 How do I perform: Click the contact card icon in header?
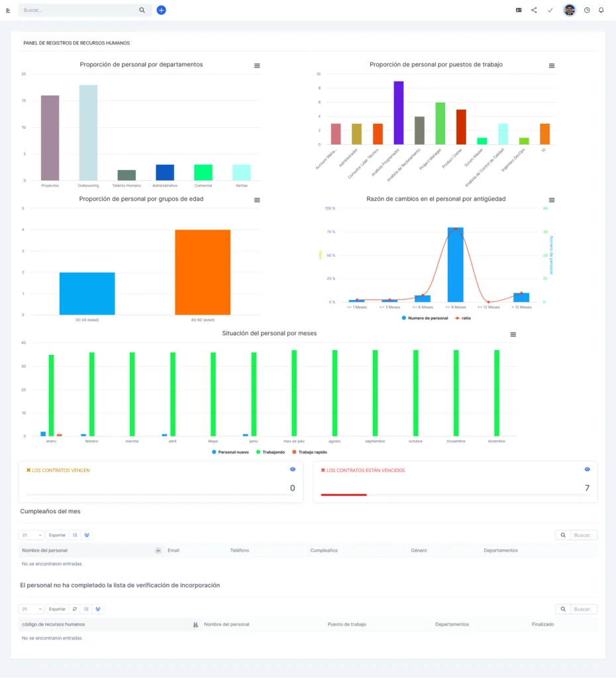(519, 10)
